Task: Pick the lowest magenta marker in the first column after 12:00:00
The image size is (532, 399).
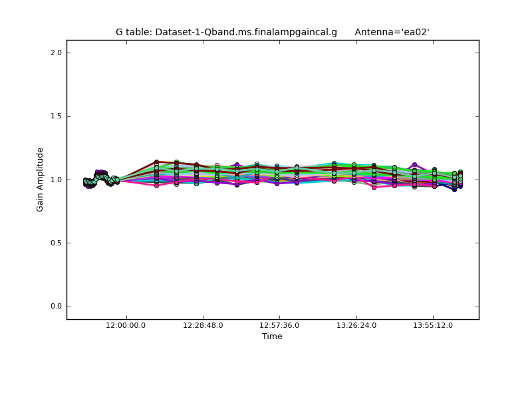Action: 156,186
